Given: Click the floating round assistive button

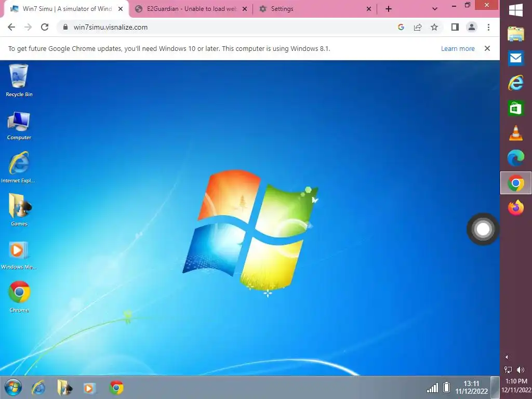Looking at the screenshot, I should coord(483,229).
